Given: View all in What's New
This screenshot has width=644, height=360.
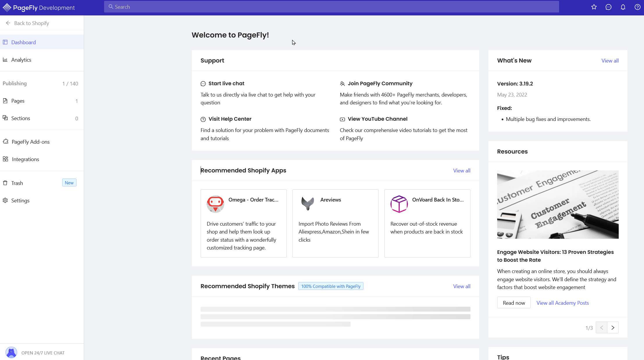Looking at the screenshot, I should click(x=610, y=60).
